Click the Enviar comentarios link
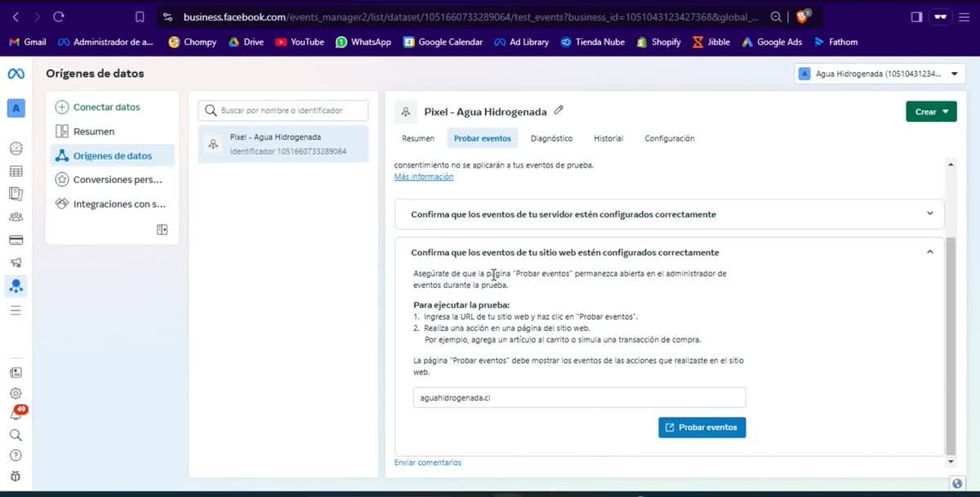 click(x=428, y=463)
